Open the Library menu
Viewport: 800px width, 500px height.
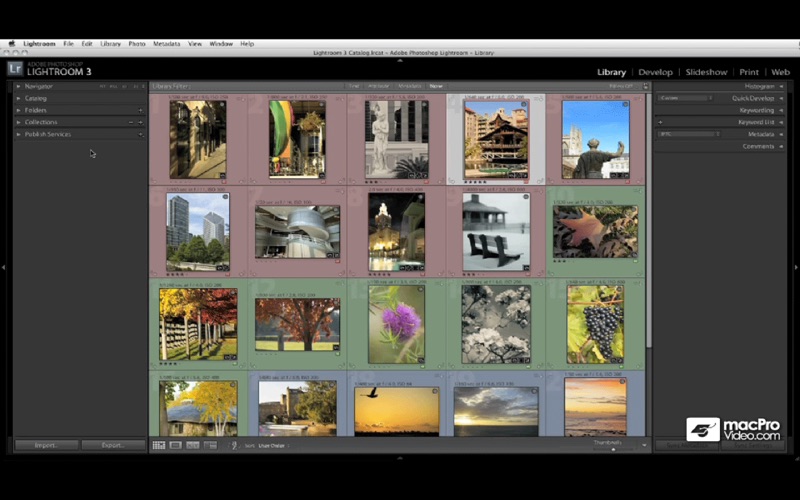click(110, 44)
